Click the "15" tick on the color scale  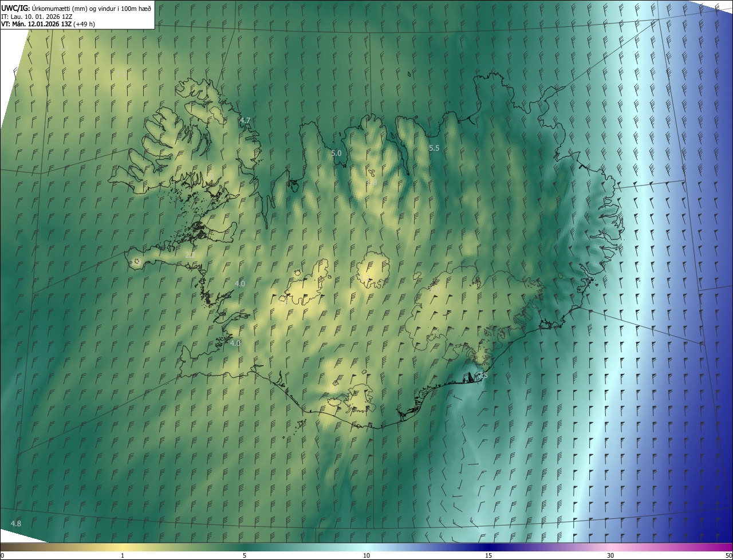[x=488, y=555]
